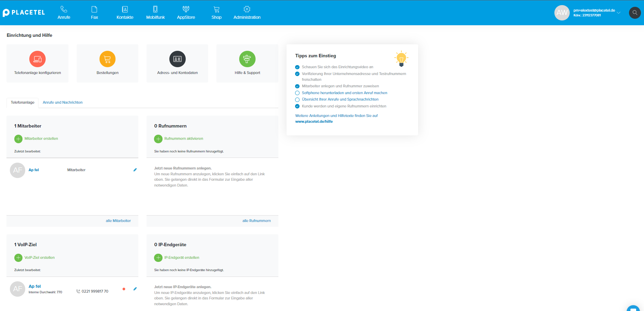Switch to Anrufe und Nachrichten tab
The height and width of the screenshot is (311, 644).
[x=63, y=102]
